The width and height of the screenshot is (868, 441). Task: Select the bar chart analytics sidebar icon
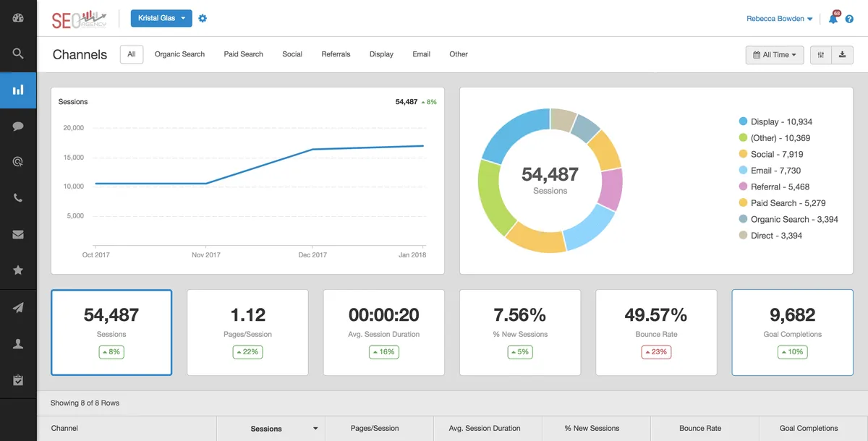click(x=18, y=90)
